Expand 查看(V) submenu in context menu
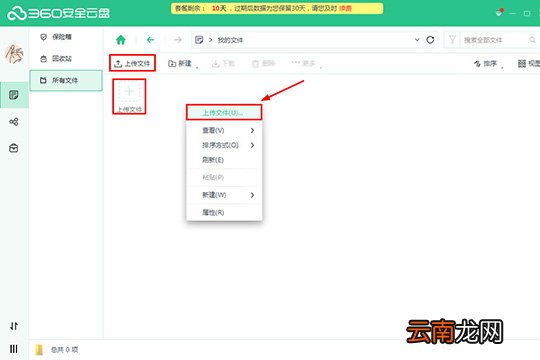The width and height of the screenshot is (540, 360). (x=224, y=130)
